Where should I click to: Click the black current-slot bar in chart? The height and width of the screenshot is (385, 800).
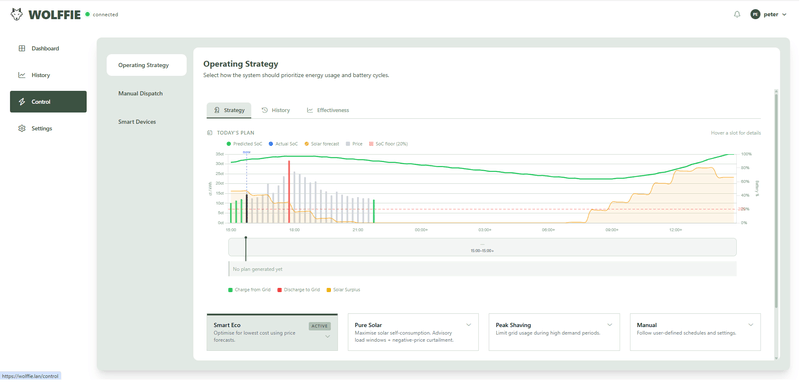point(246,209)
